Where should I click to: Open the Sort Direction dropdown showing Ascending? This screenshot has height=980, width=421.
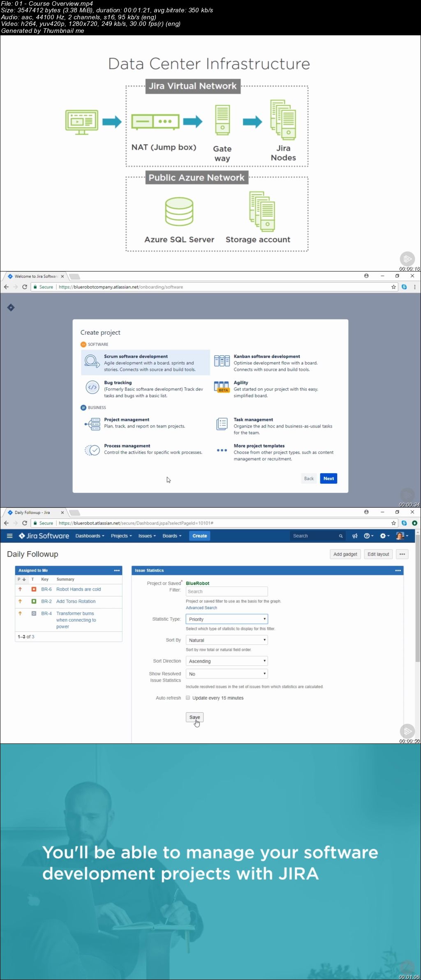(227, 661)
